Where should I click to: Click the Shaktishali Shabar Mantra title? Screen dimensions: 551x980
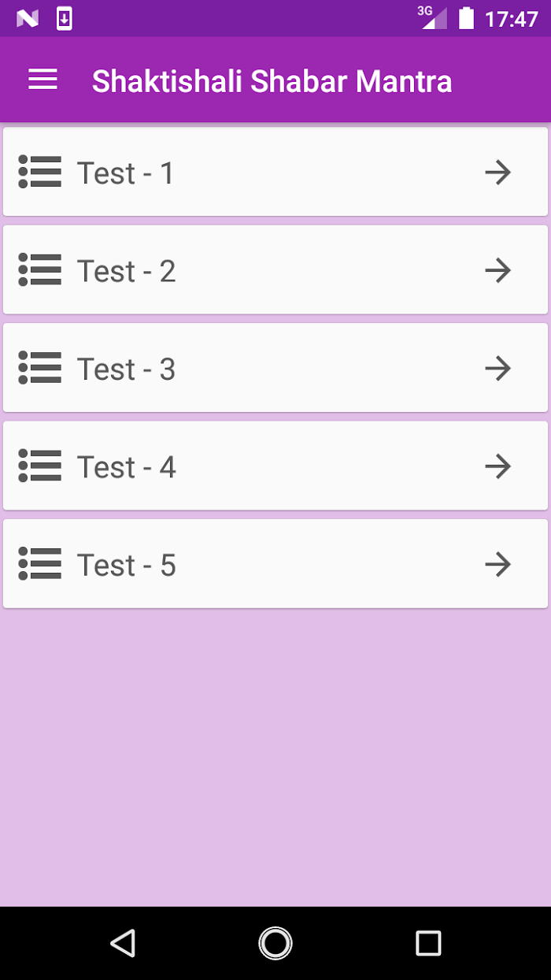[272, 81]
